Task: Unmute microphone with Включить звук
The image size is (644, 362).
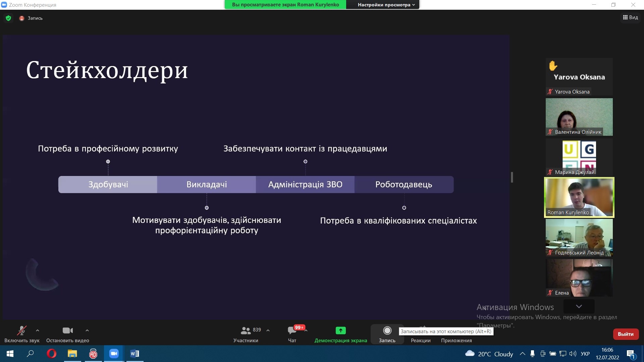Action: [x=22, y=331]
